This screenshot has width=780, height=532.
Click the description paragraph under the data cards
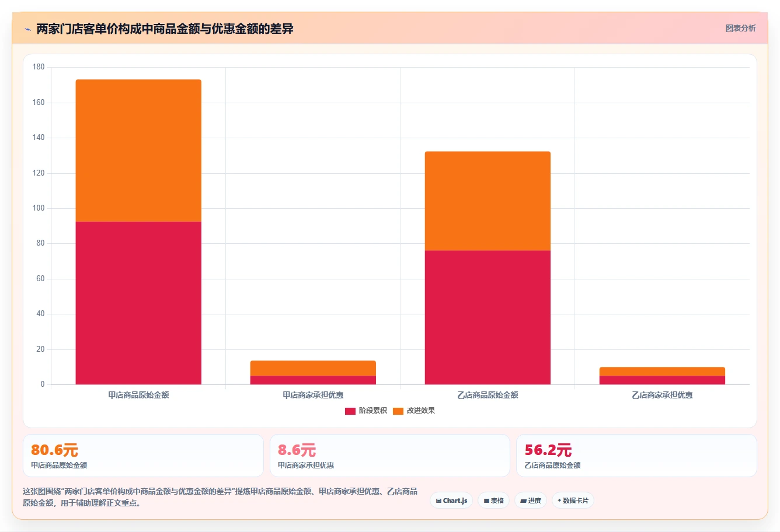(x=220, y=497)
